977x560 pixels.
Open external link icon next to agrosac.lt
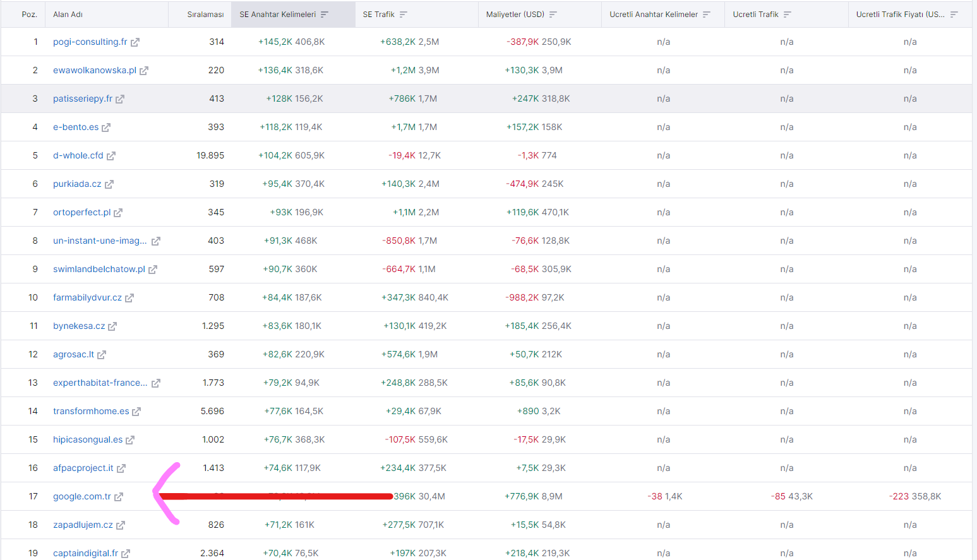point(102,355)
